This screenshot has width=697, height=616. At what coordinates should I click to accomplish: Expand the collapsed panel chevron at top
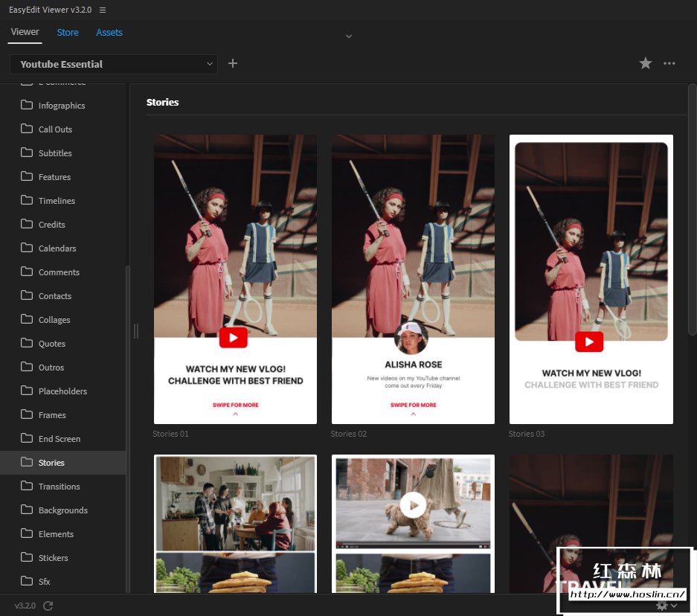coord(348,36)
